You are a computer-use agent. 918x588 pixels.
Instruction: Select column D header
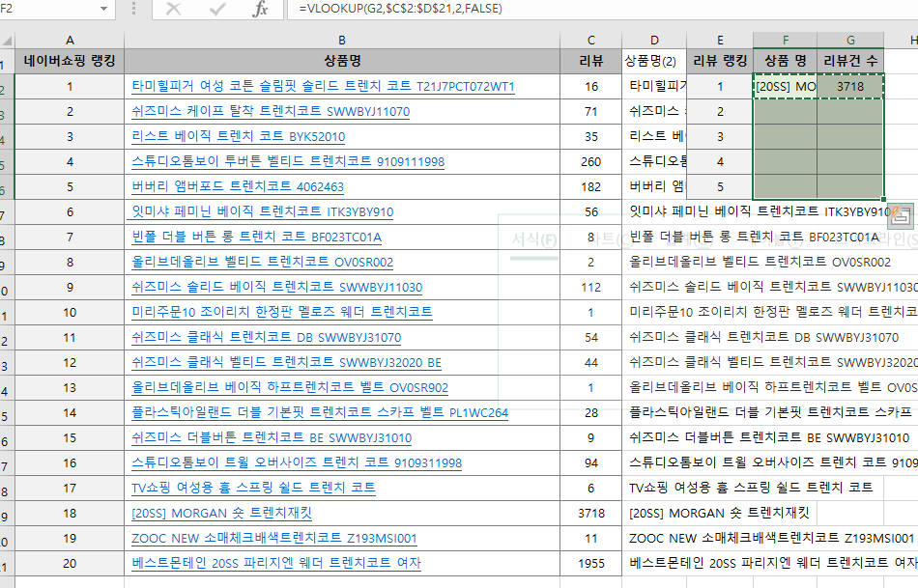[x=654, y=41]
